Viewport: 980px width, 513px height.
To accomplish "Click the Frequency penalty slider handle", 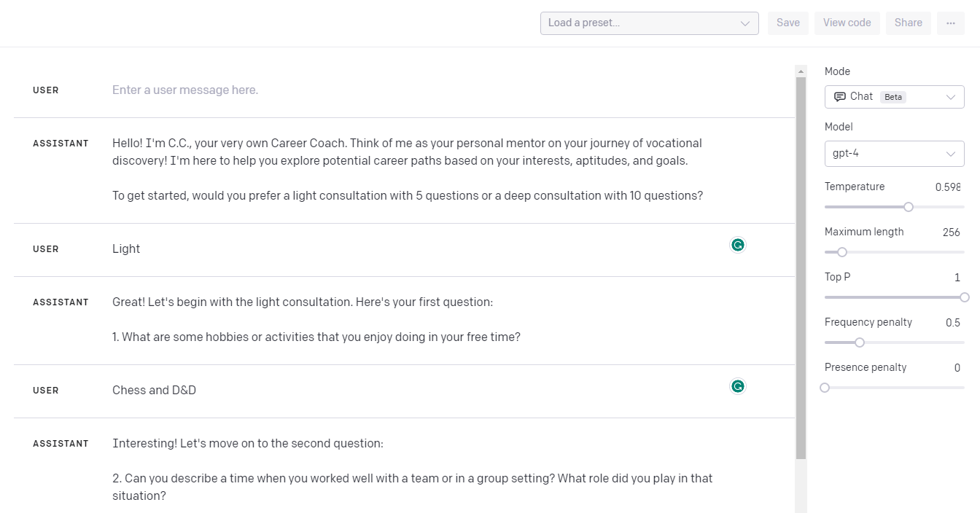I will click(x=860, y=342).
